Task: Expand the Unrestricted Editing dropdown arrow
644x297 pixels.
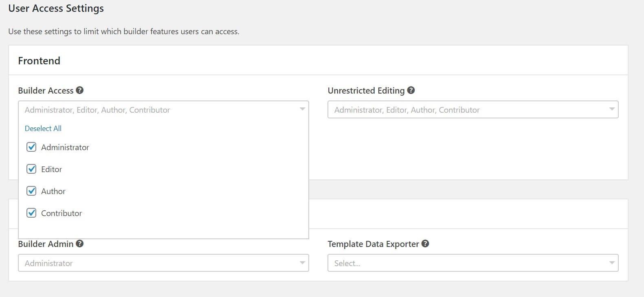Action: (x=612, y=109)
